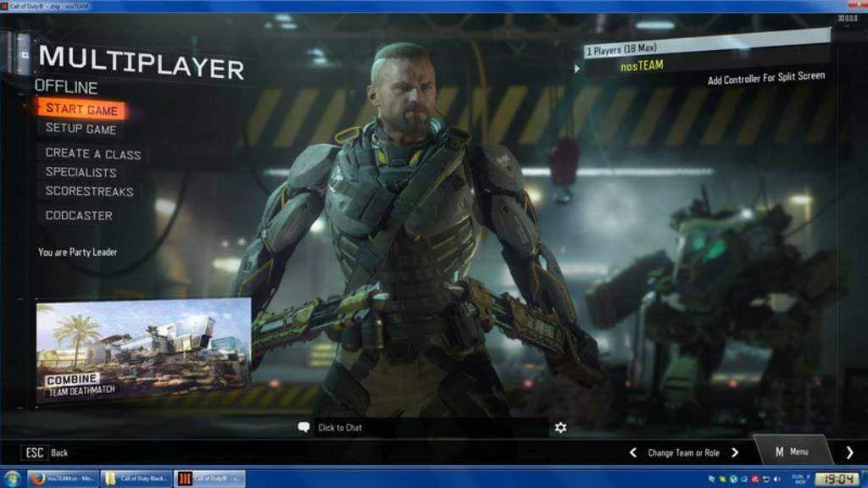Open chat settings gear icon

click(x=560, y=428)
